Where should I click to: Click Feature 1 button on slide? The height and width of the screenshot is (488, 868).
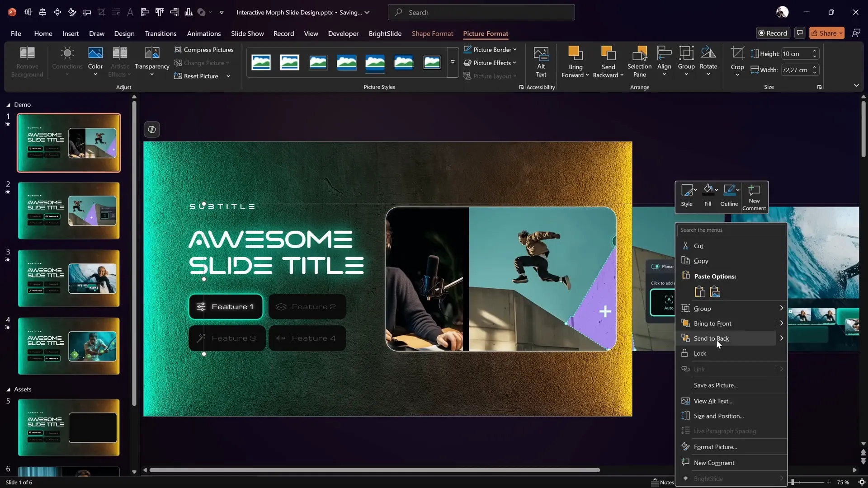pos(226,307)
